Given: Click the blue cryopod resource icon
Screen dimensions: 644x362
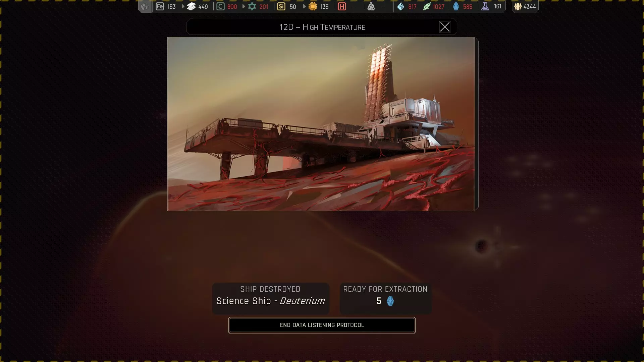Looking at the screenshot, I should 456,6.
